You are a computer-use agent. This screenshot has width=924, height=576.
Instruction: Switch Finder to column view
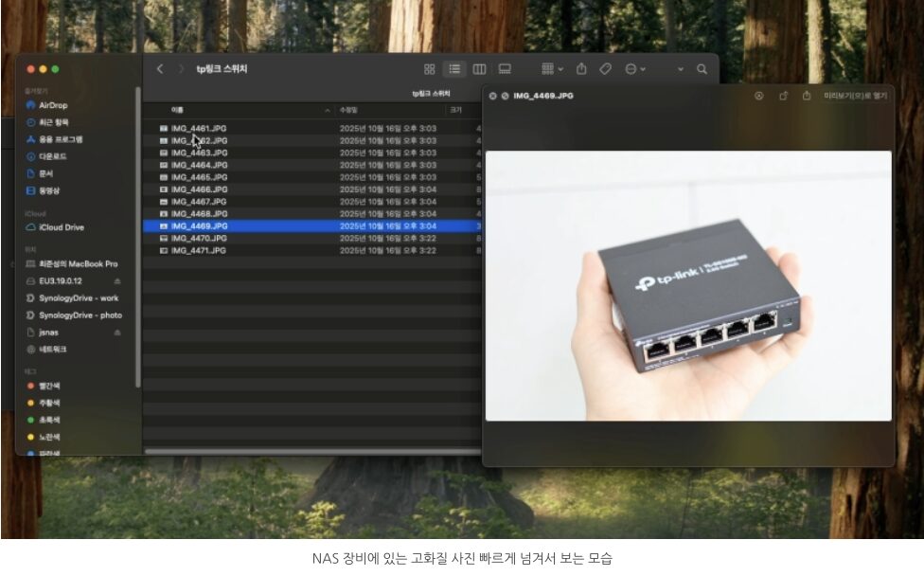click(x=479, y=69)
